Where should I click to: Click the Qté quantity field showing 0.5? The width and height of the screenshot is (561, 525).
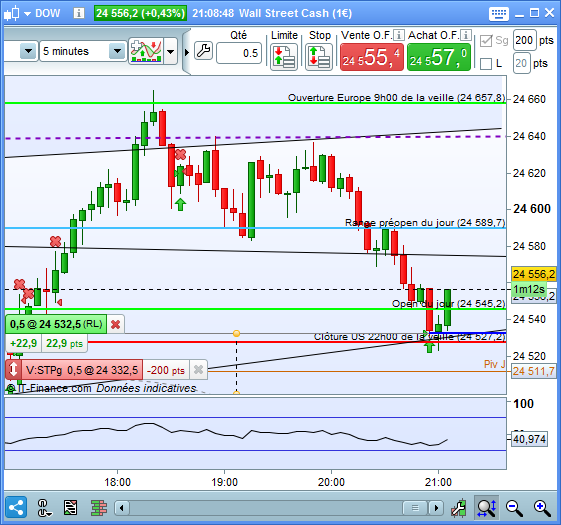click(239, 53)
